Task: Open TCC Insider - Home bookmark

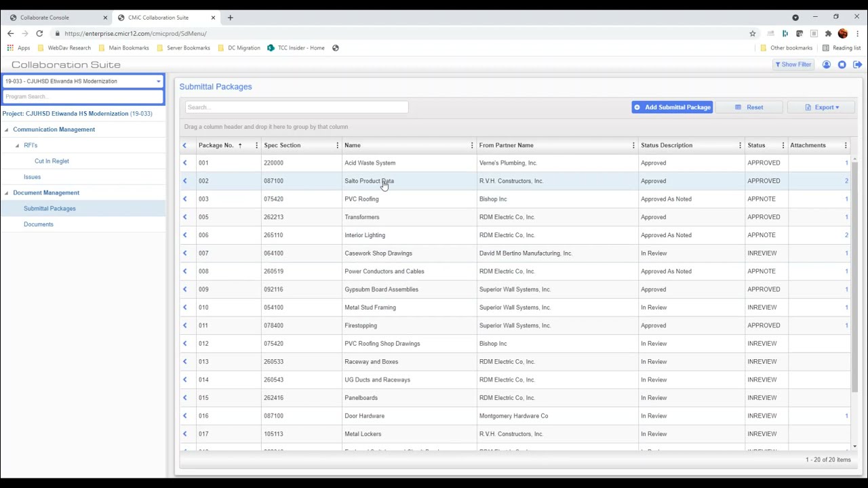Action: pyautogui.click(x=296, y=48)
